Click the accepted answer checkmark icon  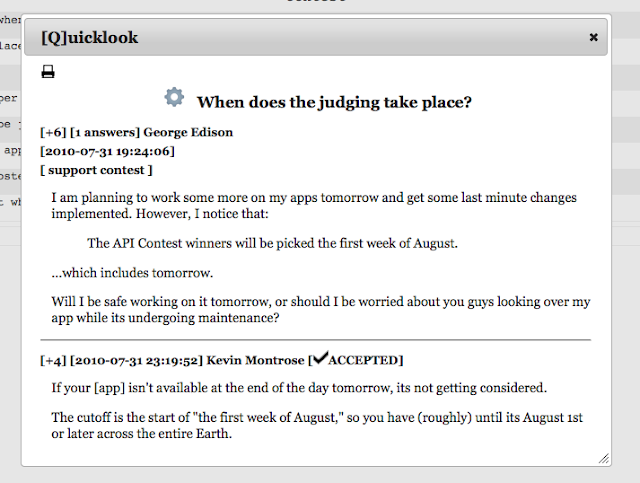click(x=320, y=359)
